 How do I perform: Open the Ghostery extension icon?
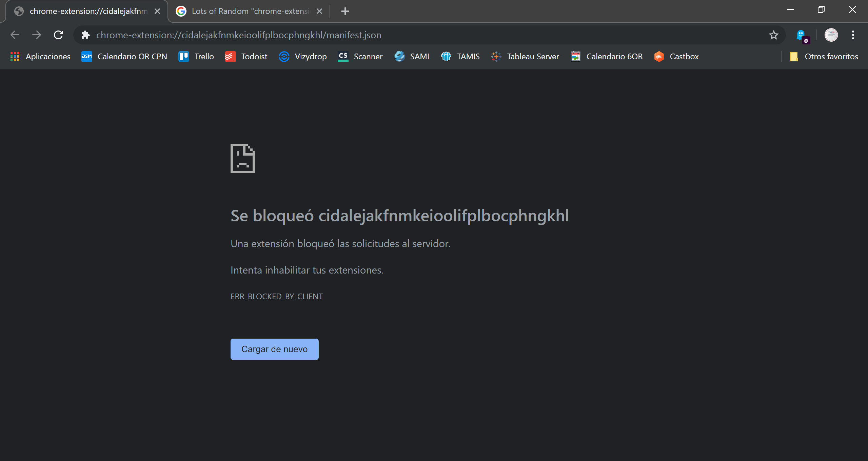point(801,35)
